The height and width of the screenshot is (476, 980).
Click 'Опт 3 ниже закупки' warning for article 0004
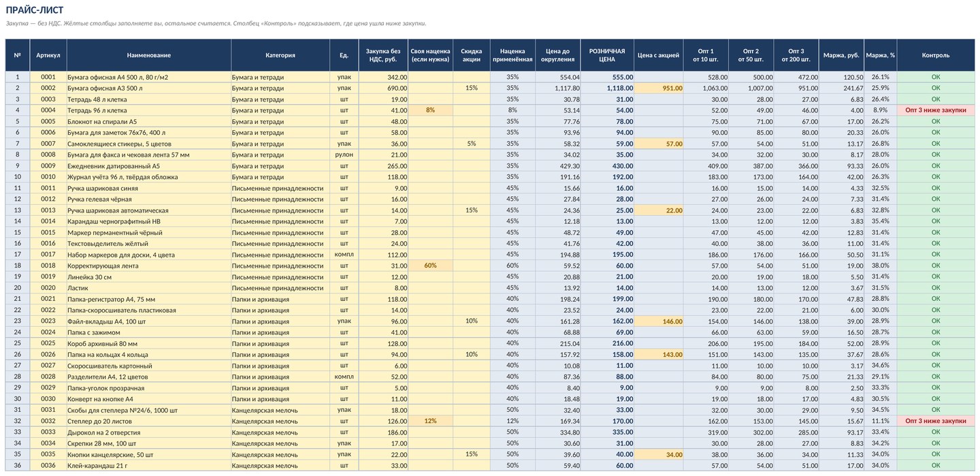[936, 110]
